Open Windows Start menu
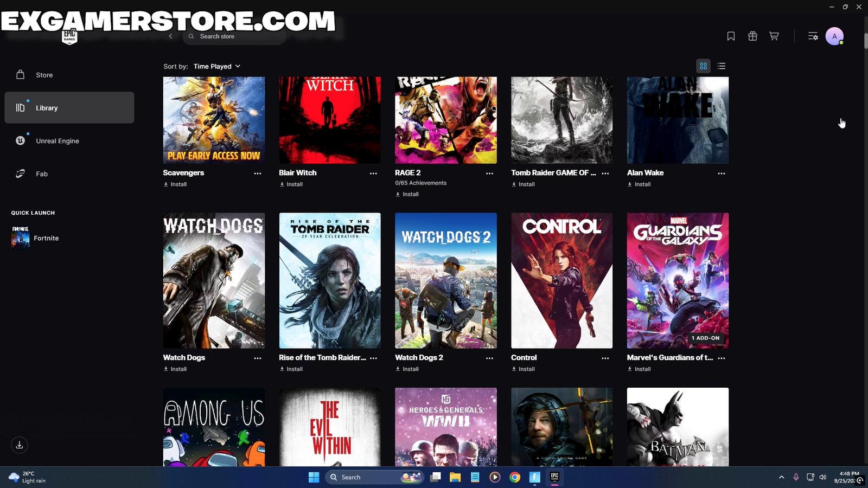This screenshot has height=488, width=868. (x=314, y=477)
